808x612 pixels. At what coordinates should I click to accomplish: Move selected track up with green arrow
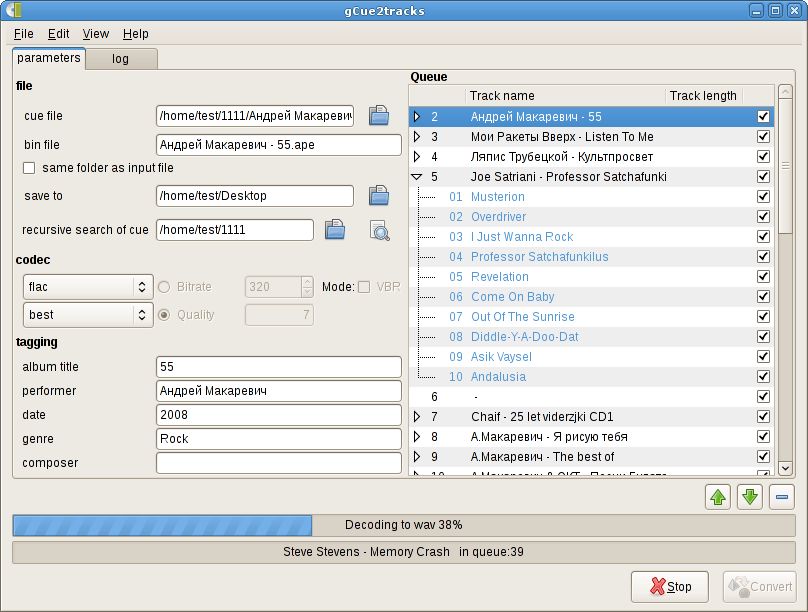(717, 496)
